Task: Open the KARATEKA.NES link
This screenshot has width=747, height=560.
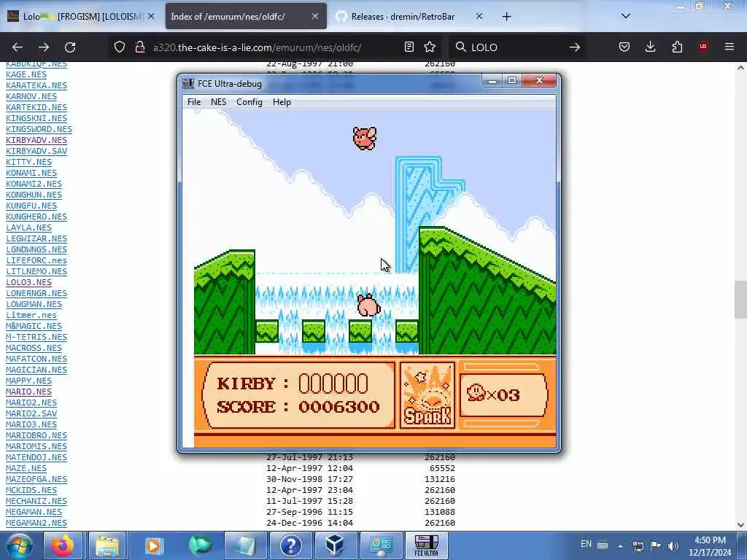Action: click(x=36, y=85)
